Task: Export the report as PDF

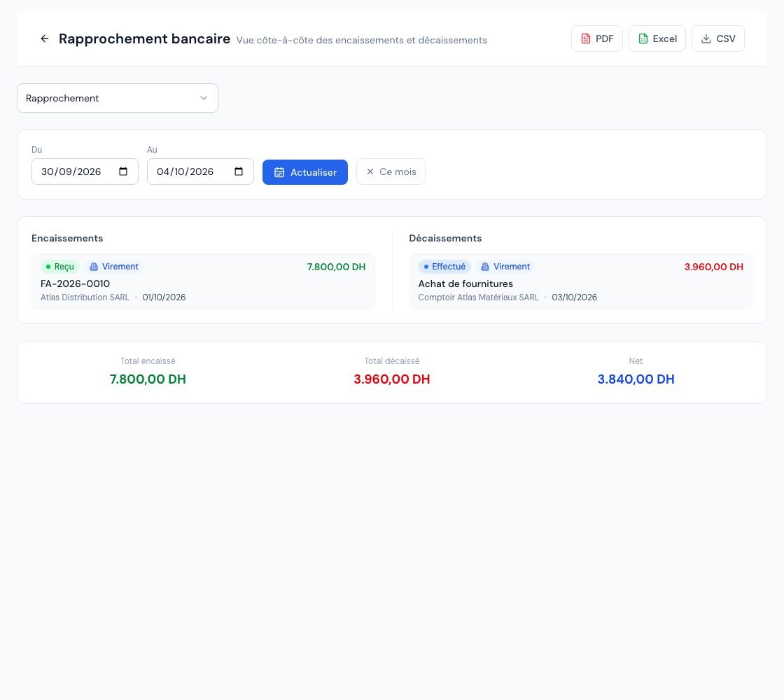Action: [597, 38]
